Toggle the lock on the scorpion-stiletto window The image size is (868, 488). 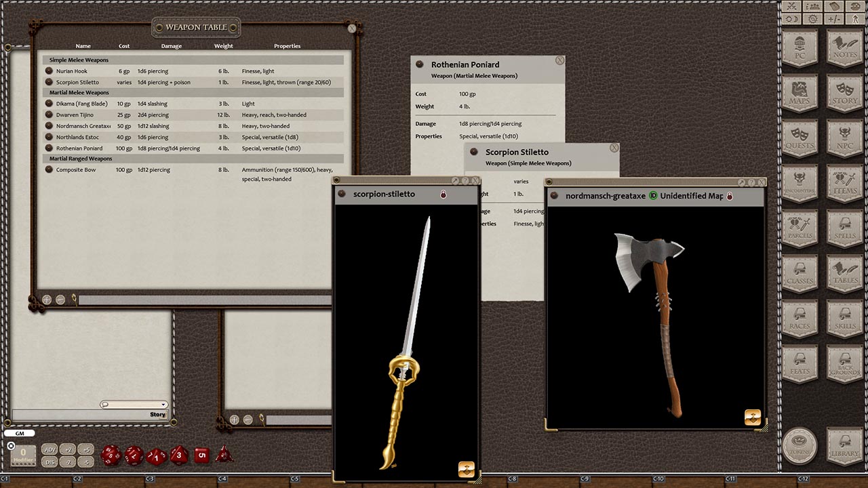point(443,194)
